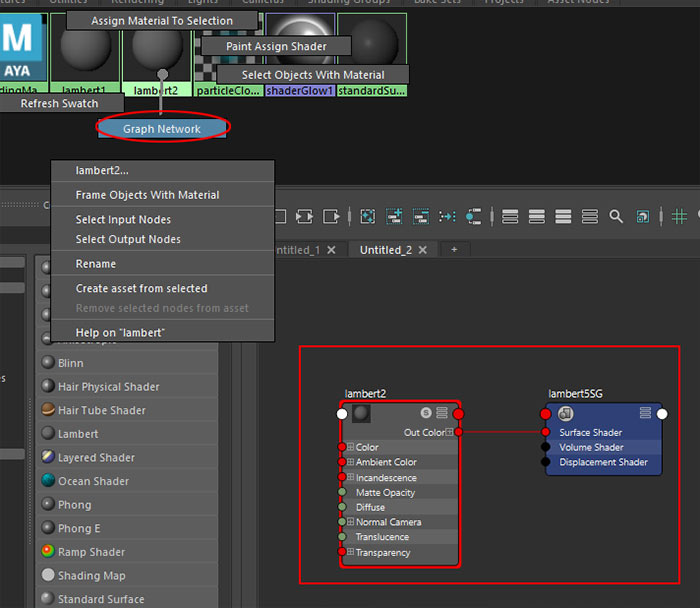Viewport: 700px width, 608px height.
Task: Click the Layered Shader icon
Action: tap(48, 457)
